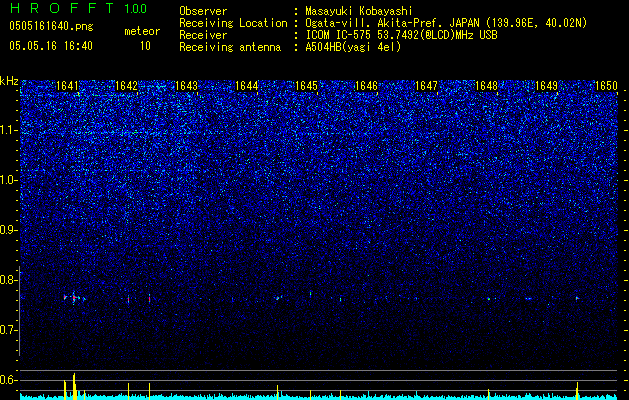The image size is (629, 400).
Task: Click the 1.1 kHz frequency label
Action: pos(9,130)
